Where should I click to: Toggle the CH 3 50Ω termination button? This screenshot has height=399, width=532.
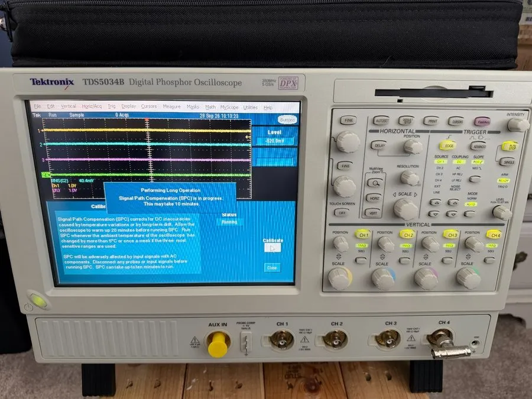tap(447, 261)
